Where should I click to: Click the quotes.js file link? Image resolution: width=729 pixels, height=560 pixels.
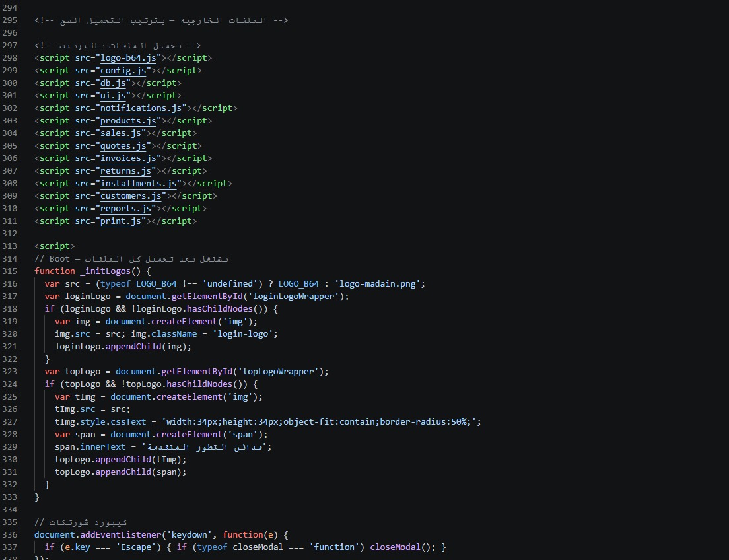click(123, 146)
